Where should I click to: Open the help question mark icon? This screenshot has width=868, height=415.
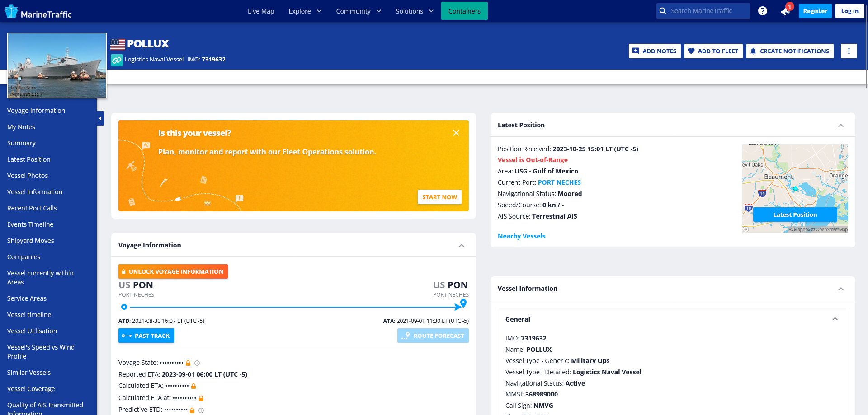(x=763, y=11)
